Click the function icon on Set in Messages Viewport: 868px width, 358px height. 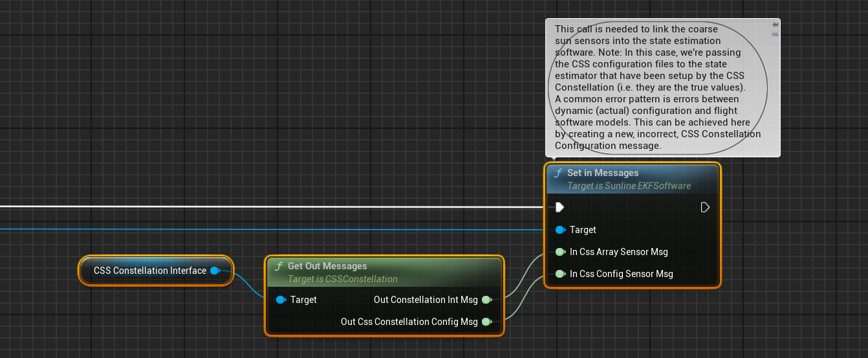point(558,173)
